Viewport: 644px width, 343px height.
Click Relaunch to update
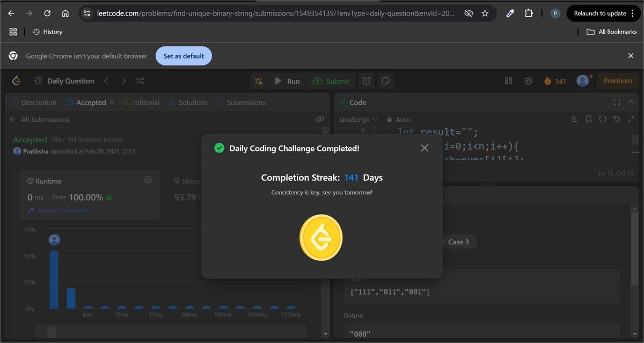click(x=600, y=13)
